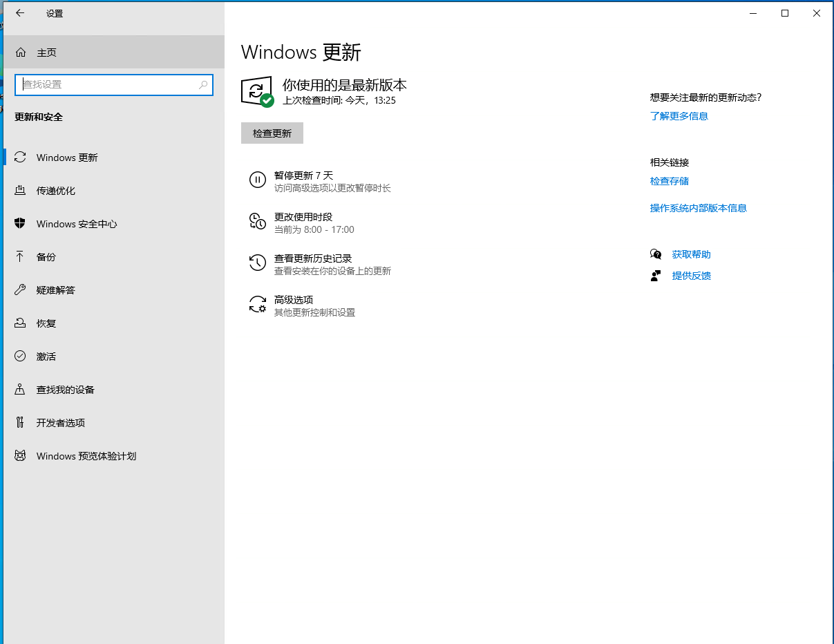Click the 当前为 8:00 - 17:00 text
The height and width of the screenshot is (644, 834).
tap(314, 229)
